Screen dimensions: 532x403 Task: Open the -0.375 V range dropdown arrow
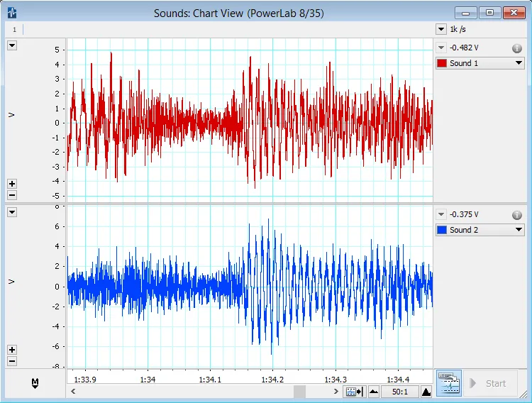(441, 215)
